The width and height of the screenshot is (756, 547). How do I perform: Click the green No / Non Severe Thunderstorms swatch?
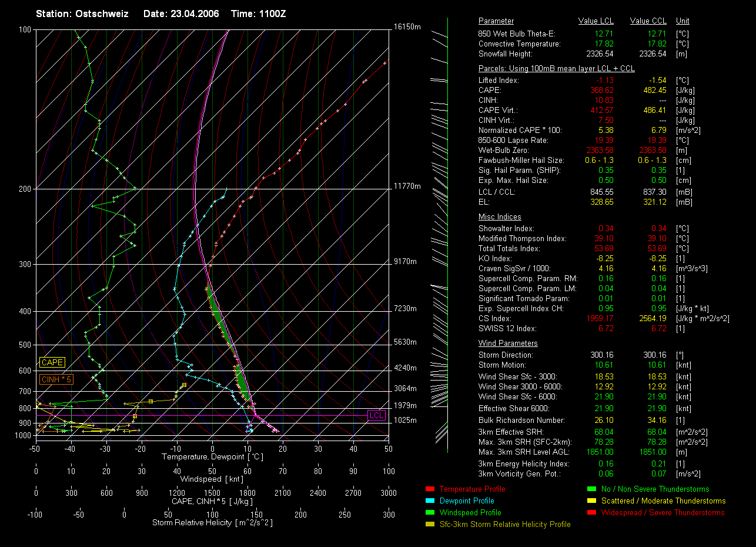(x=591, y=489)
